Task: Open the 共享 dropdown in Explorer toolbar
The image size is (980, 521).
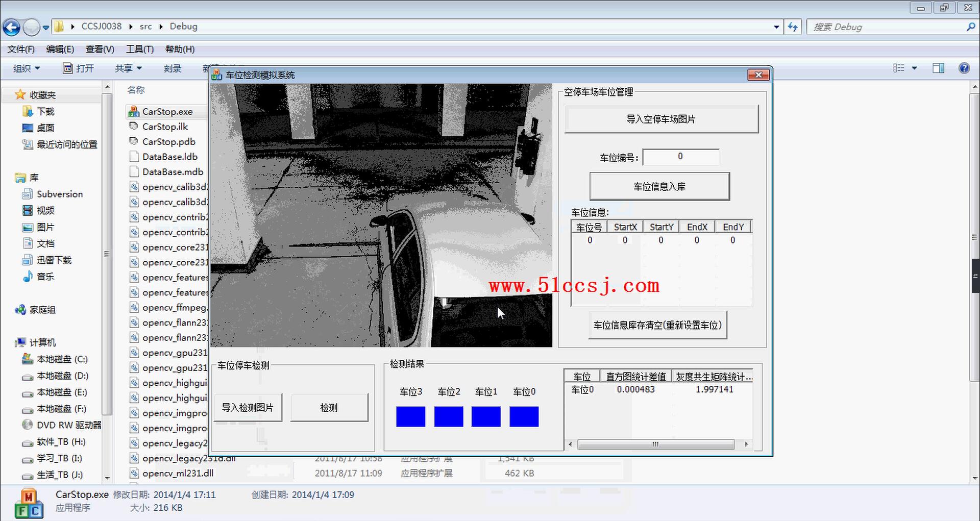Action: pyautogui.click(x=128, y=68)
